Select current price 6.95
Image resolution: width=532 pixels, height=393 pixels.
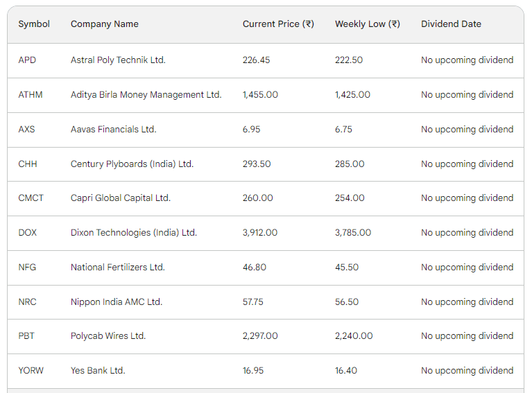click(x=251, y=129)
